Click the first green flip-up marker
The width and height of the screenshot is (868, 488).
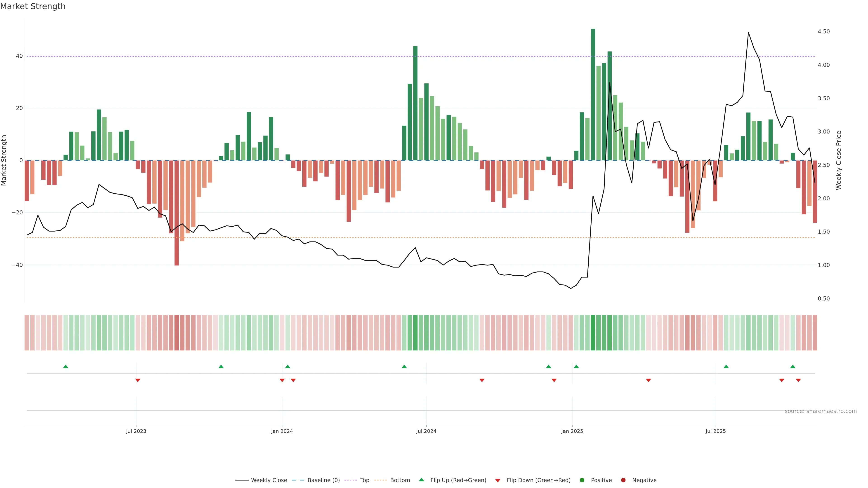[66, 366]
